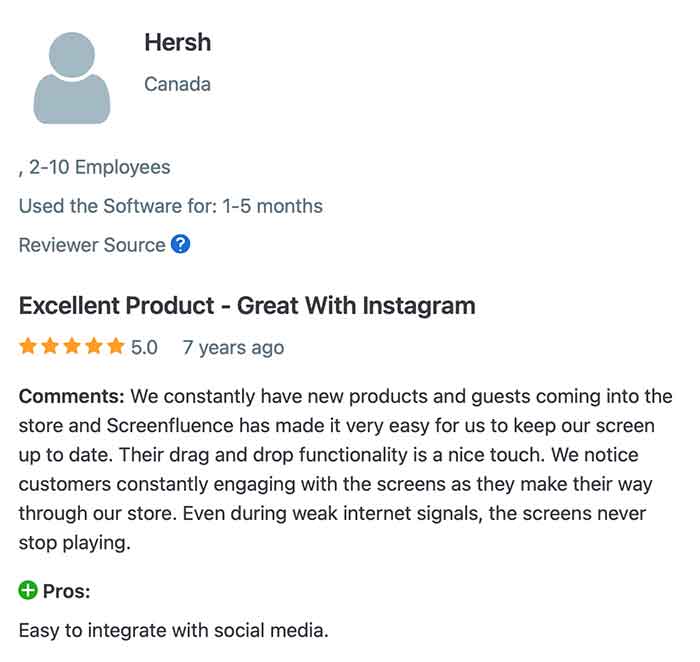
Task: Click the fifth orange rating star
Action: 118,347
